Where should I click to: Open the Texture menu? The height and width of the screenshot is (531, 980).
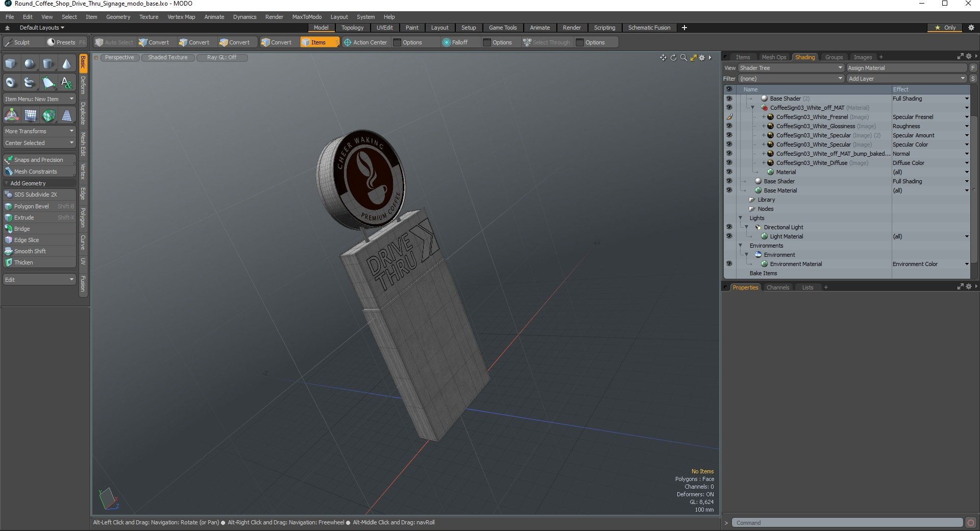click(x=149, y=17)
